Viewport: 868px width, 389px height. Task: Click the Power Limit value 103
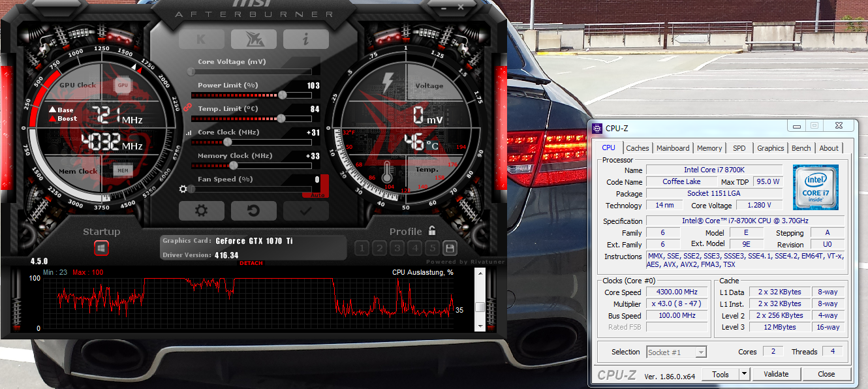pos(313,86)
